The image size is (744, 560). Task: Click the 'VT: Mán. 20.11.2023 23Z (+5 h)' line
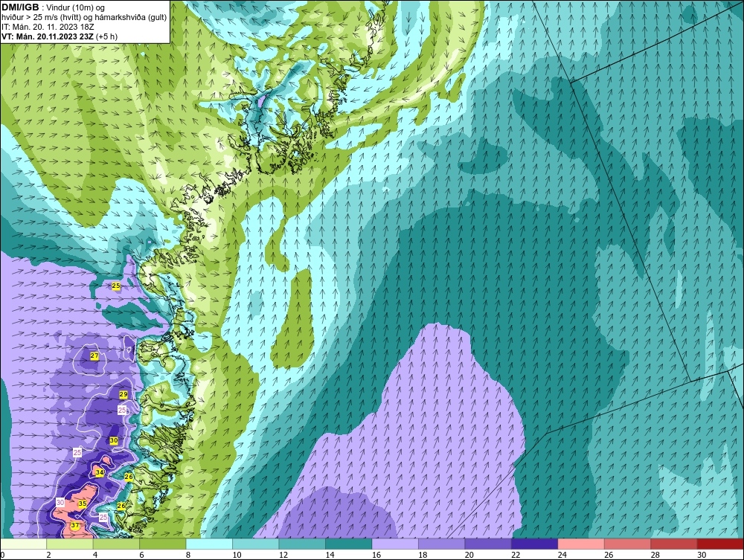(60, 36)
